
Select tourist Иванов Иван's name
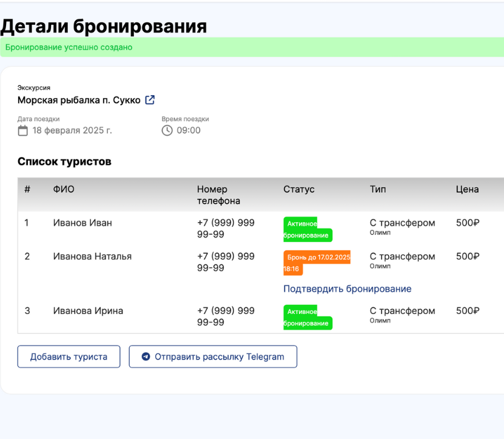tap(82, 223)
